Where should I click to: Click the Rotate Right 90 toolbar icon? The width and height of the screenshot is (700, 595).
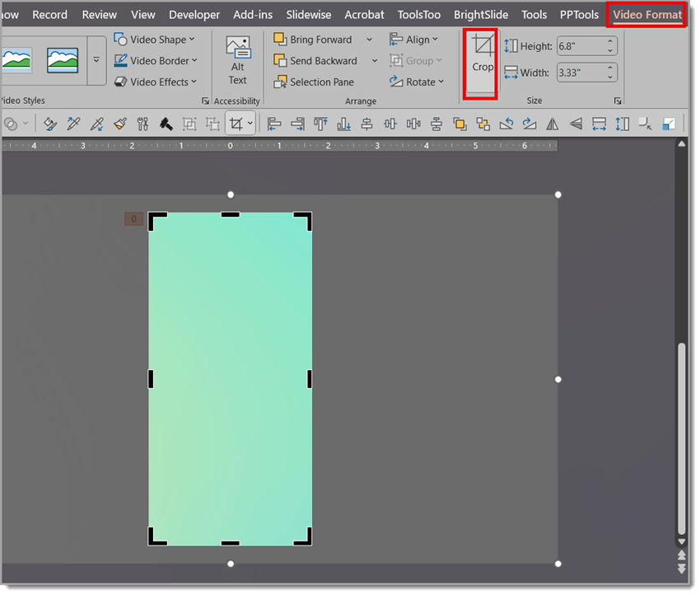(529, 124)
